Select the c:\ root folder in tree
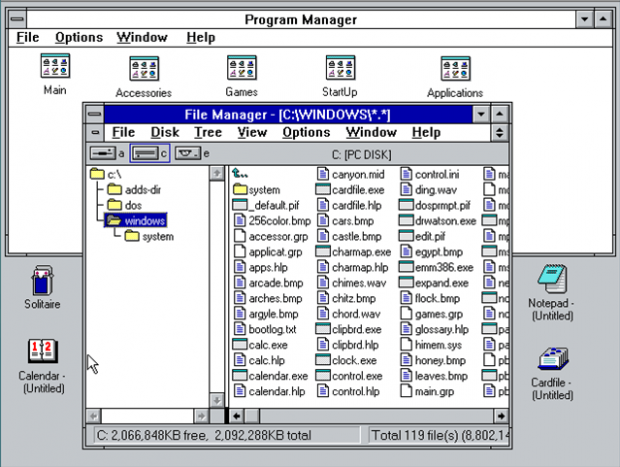The image size is (620, 467). (x=106, y=174)
